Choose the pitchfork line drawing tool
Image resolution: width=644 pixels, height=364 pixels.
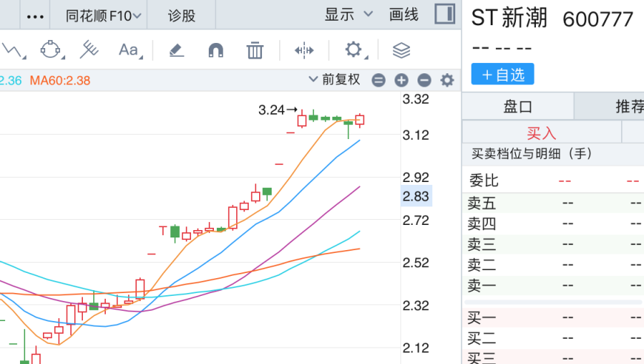(89, 50)
